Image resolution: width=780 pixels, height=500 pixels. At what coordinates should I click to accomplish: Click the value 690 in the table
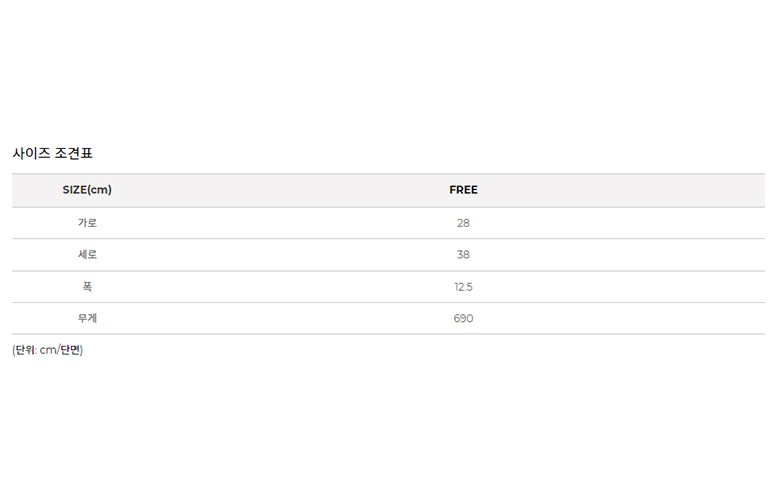point(463,319)
